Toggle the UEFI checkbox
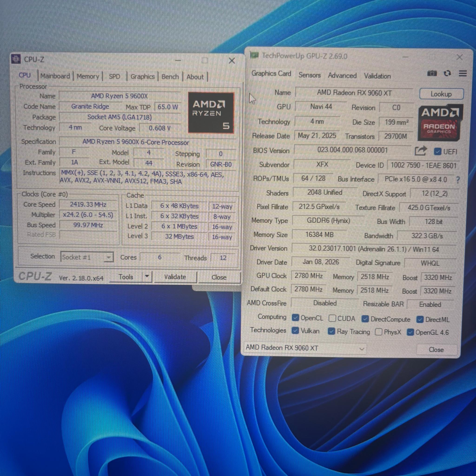 pyautogui.click(x=437, y=152)
